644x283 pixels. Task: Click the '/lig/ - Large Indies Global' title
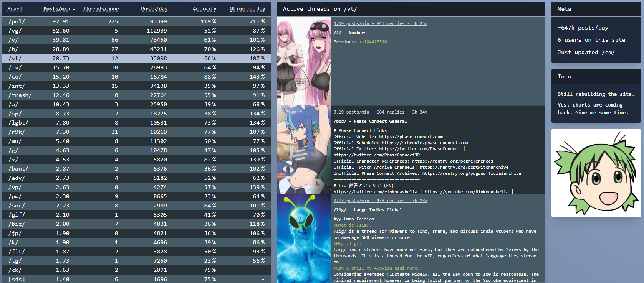click(x=368, y=210)
